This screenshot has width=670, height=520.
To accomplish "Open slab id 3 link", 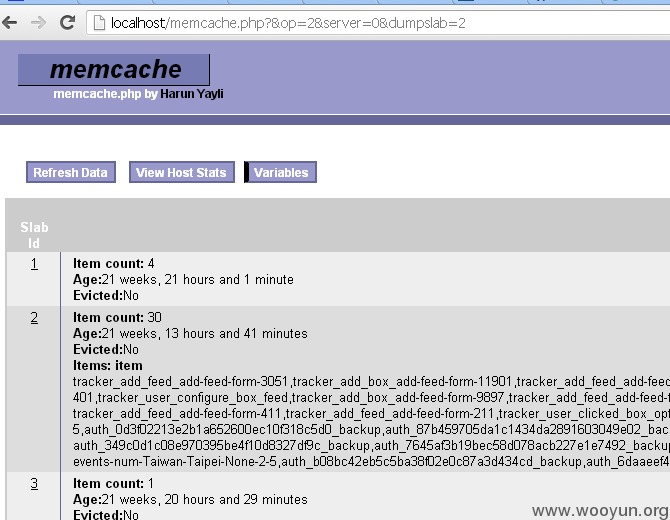I will pos(34,484).
